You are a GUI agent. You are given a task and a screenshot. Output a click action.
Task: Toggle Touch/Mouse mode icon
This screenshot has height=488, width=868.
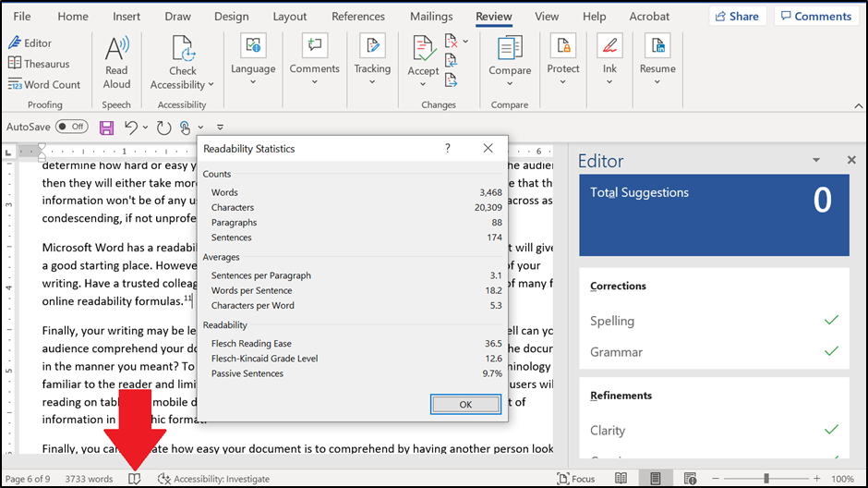pyautogui.click(x=186, y=128)
